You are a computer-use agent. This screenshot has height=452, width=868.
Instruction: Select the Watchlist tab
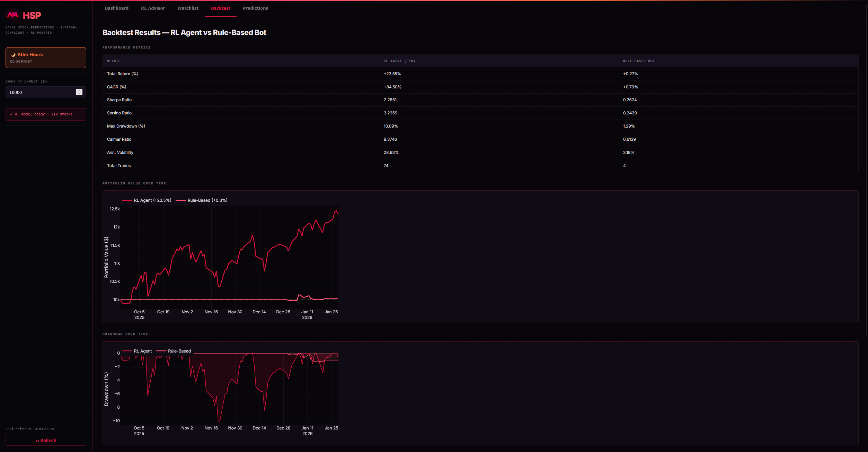(x=188, y=8)
